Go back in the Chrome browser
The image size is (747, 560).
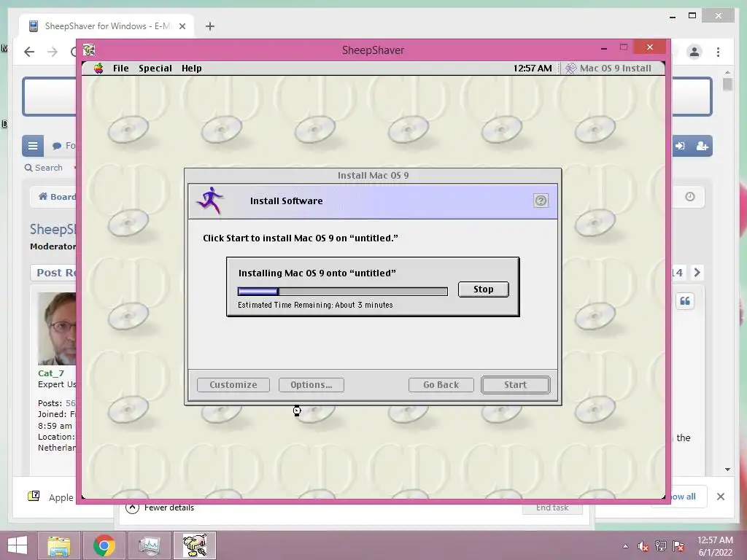coord(29,52)
